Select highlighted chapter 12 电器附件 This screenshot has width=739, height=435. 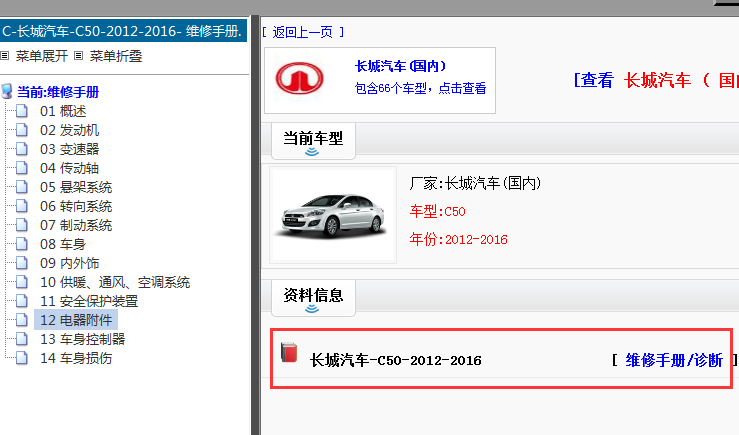pyautogui.click(x=76, y=320)
